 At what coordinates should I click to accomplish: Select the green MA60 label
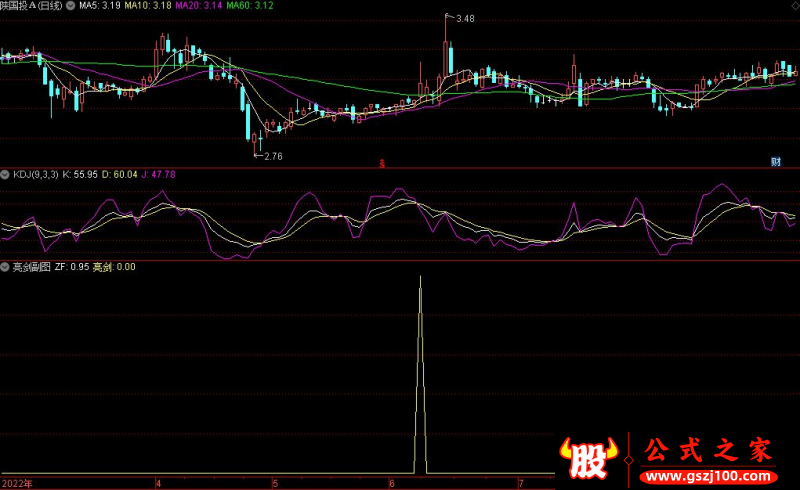tap(252, 6)
